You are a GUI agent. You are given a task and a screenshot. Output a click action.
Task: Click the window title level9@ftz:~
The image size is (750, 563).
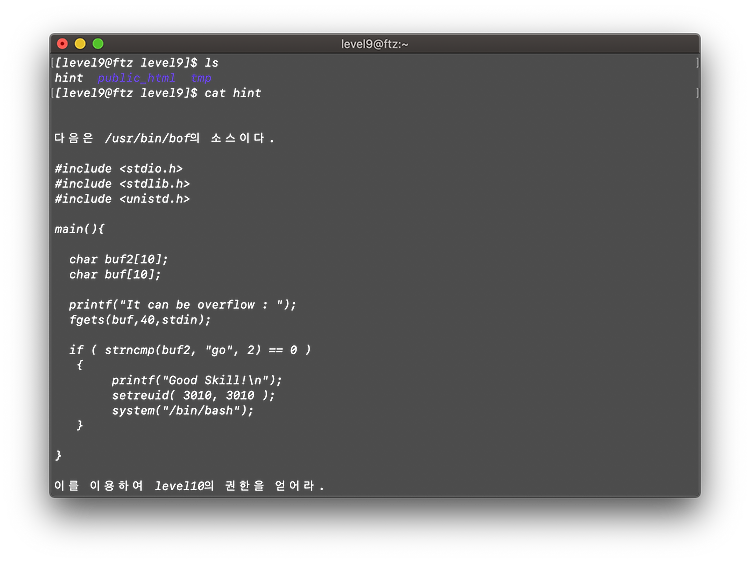[x=375, y=44]
